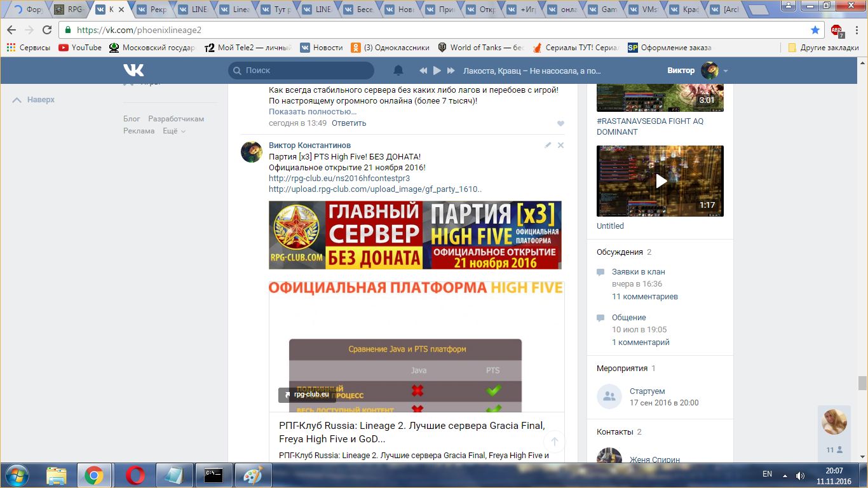Click the Наверх back-to-top link

(x=34, y=100)
